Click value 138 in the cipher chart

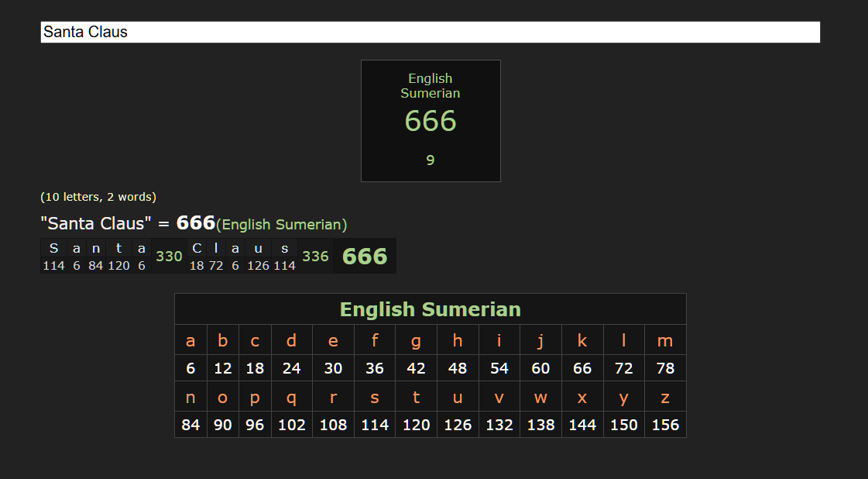click(x=540, y=425)
